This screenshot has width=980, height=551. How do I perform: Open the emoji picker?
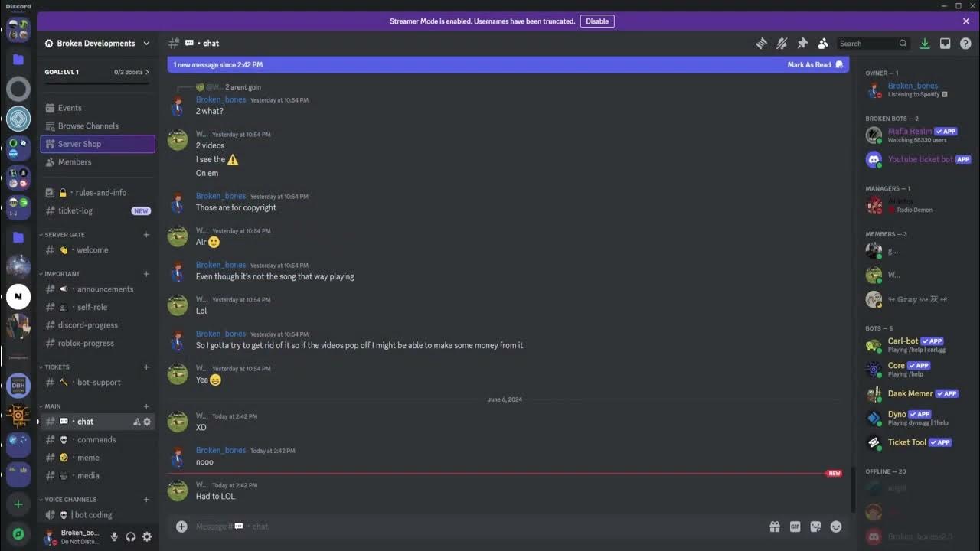(836, 527)
